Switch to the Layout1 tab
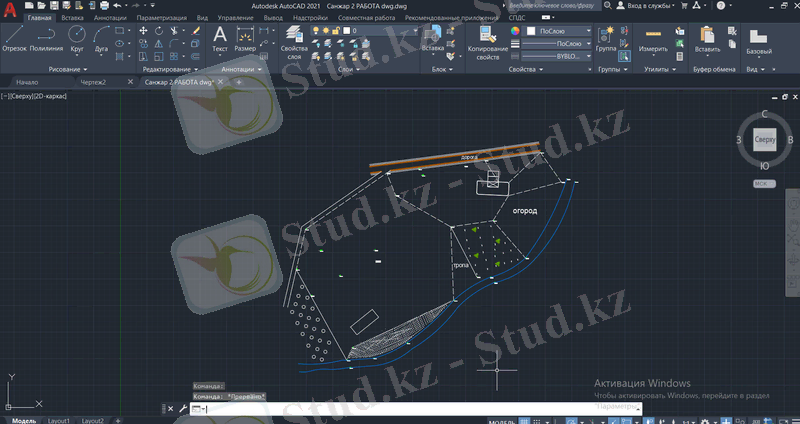800x424 pixels. [59, 420]
